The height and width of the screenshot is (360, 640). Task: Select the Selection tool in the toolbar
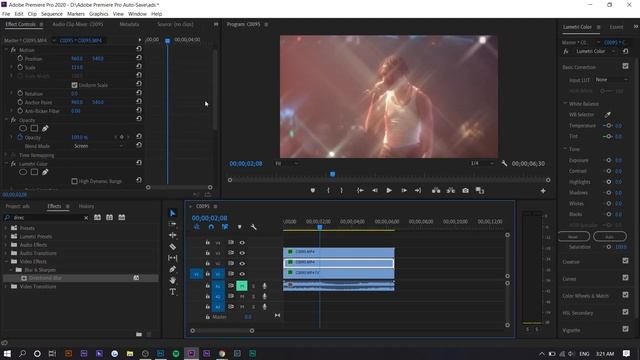pyautogui.click(x=172, y=213)
